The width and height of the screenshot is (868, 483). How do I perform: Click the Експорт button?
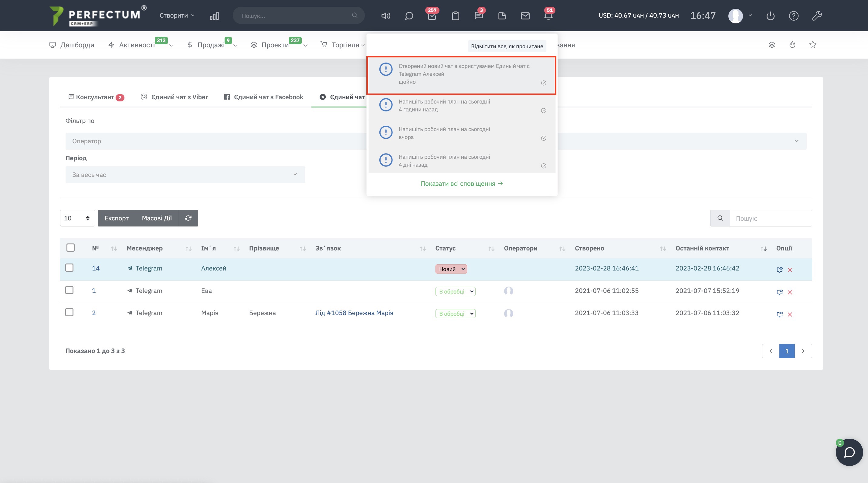(x=116, y=218)
